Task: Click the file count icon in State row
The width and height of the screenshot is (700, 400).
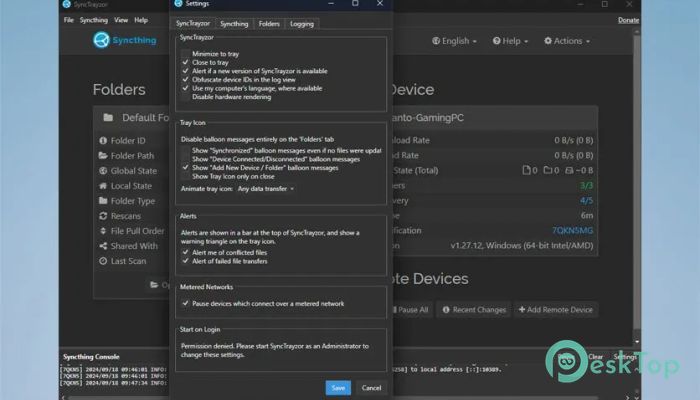Action: (x=526, y=170)
